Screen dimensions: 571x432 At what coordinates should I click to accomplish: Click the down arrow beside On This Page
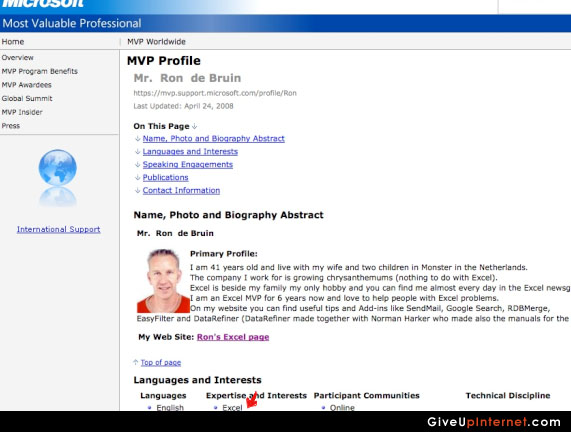tap(194, 126)
